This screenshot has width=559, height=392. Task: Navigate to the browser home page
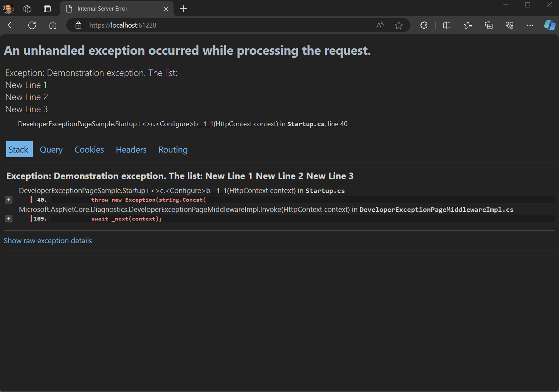coord(53,25)
